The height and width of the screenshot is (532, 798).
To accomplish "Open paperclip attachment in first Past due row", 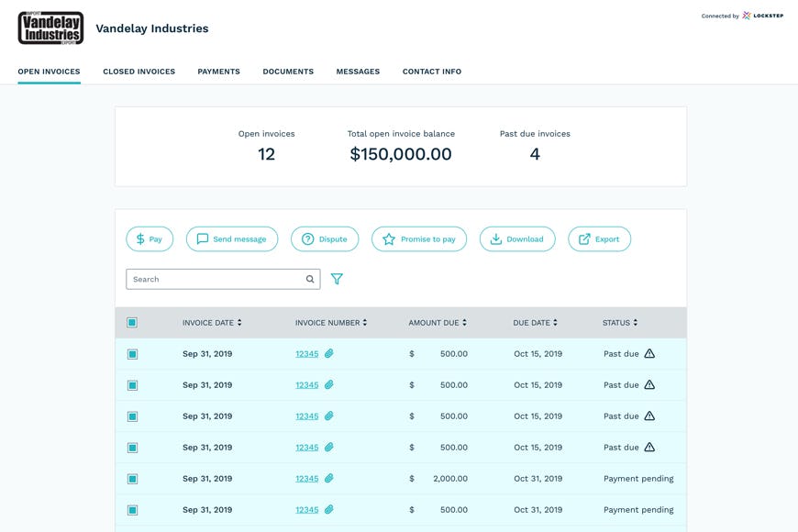I will [x=328, y=353].
